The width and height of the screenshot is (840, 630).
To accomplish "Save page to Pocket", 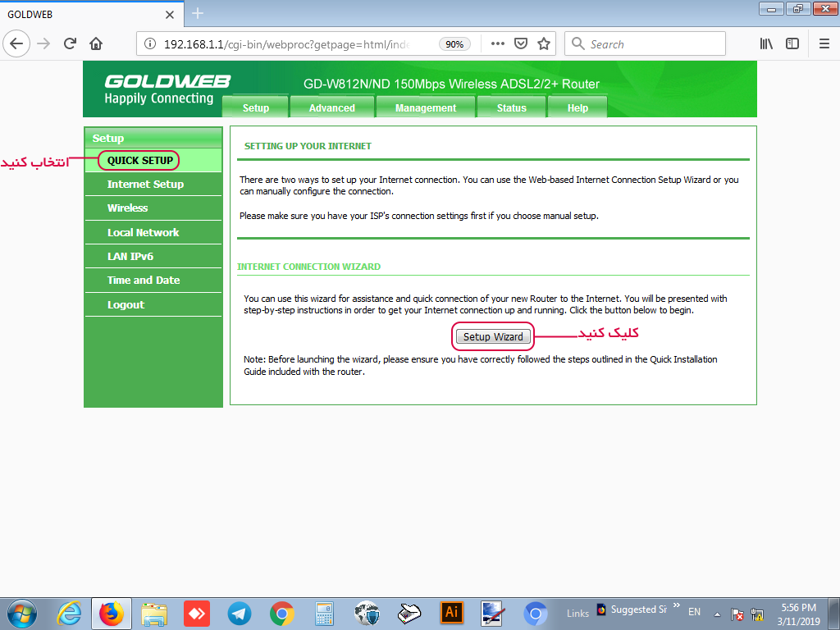I will click(x=521, y=43).
